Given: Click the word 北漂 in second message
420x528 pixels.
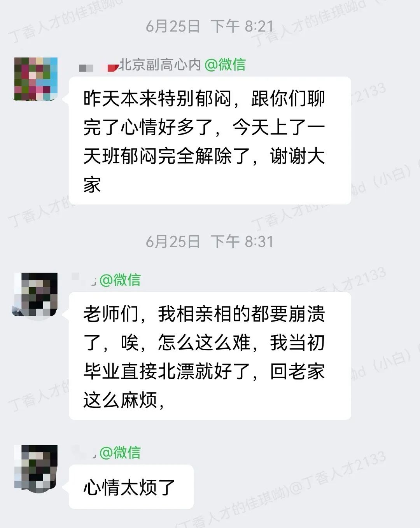Looking at the screenshot, I should coord(176,372).
